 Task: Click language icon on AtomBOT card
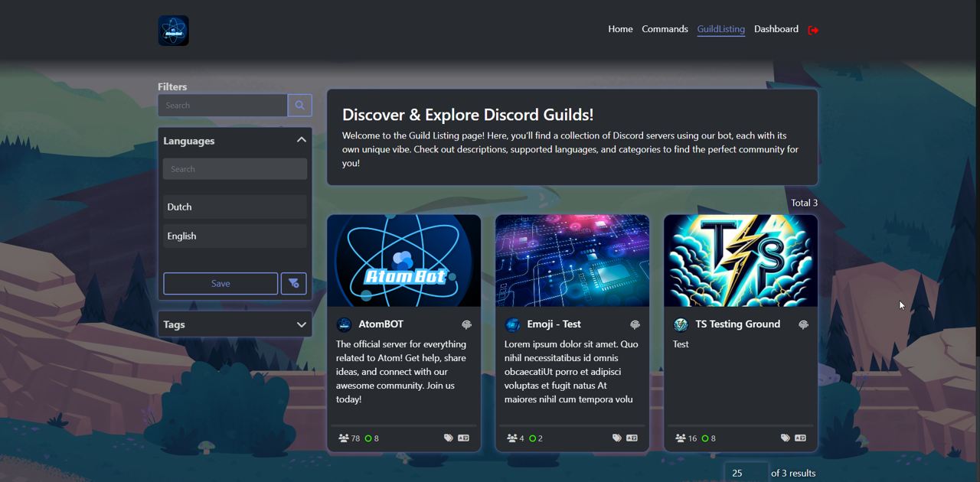click(x=463, y=438)
